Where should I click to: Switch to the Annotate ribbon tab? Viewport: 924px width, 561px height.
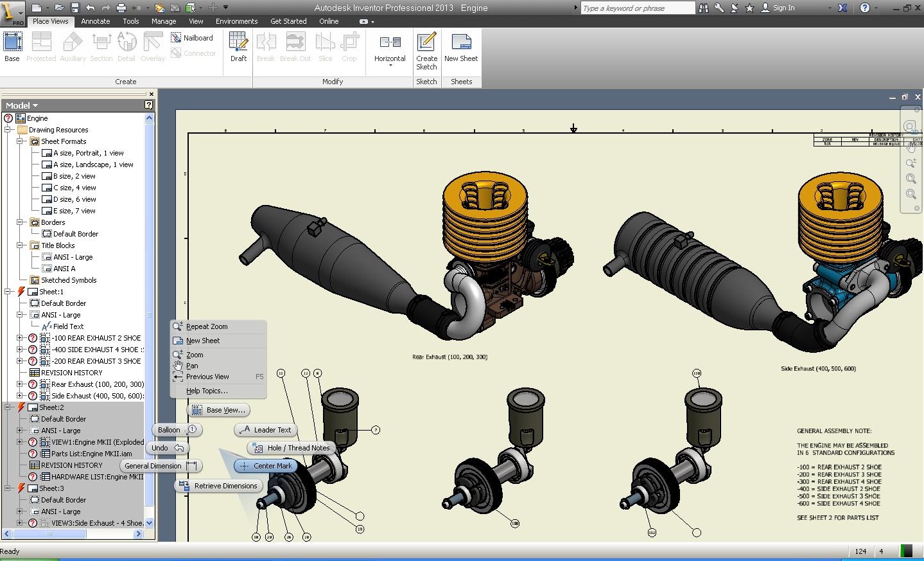(x=95, y=21)
